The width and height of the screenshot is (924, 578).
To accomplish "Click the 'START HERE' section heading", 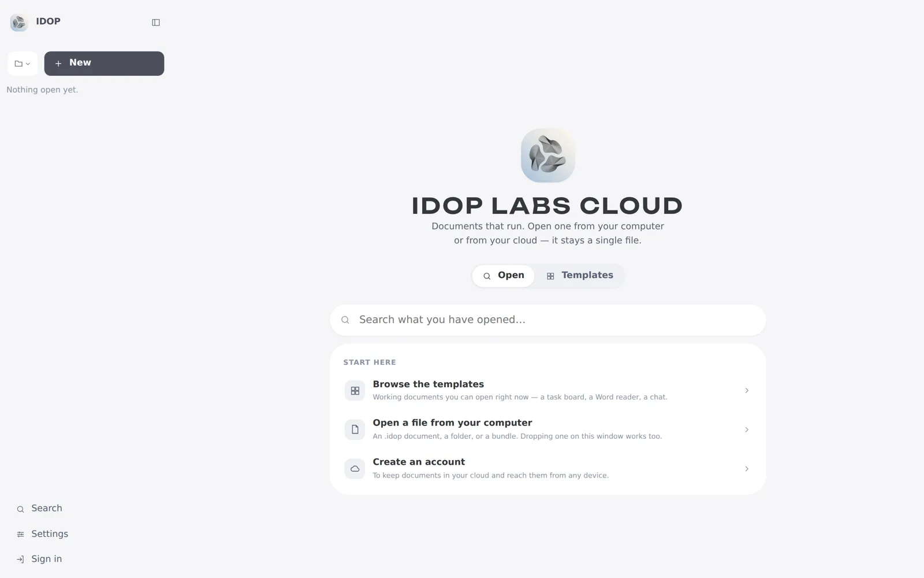I will 370,362.
